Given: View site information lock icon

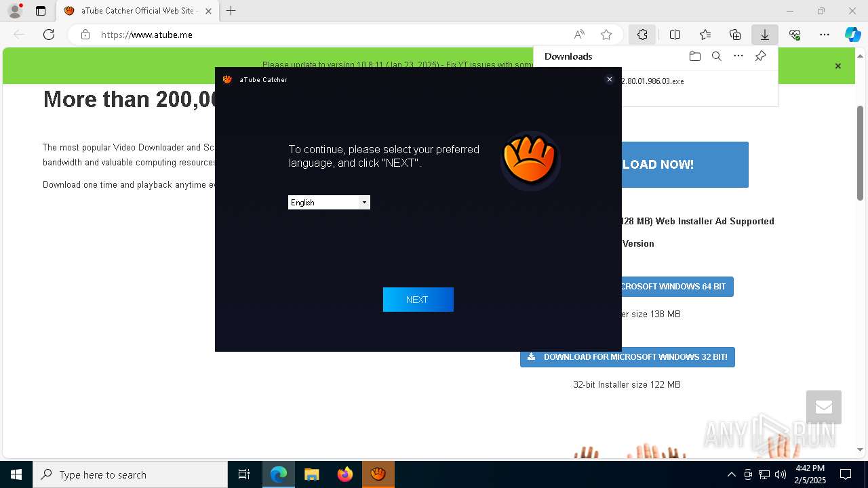Looking at the screenshot, I should coord(85,35).
